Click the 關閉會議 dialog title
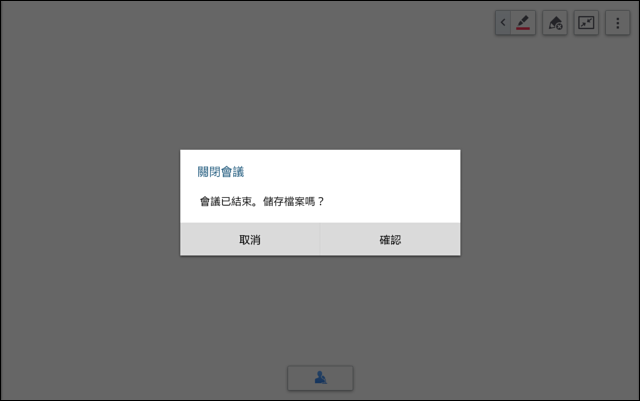Viewport: 640px width, 401px height. 221,172
